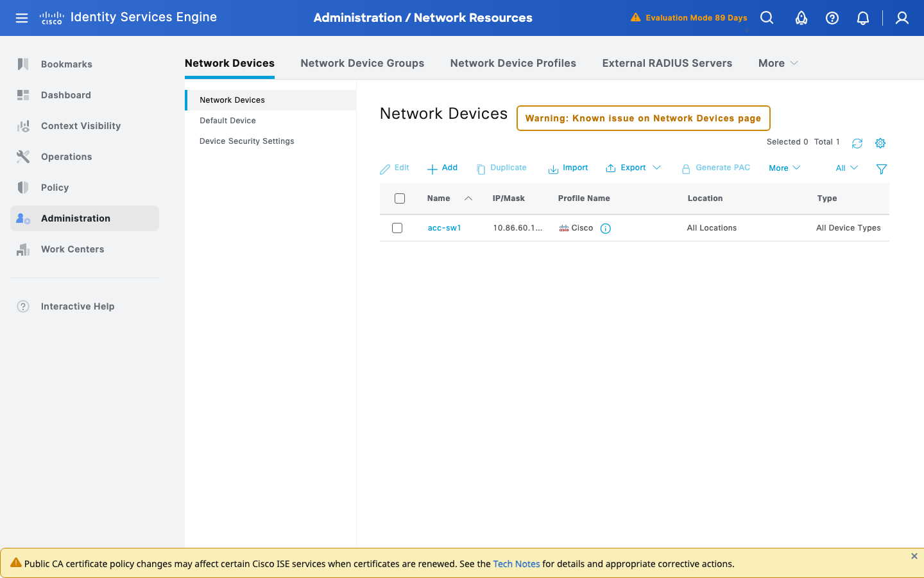Open Bookmarks in the sidebar

(x=85, y=64)
